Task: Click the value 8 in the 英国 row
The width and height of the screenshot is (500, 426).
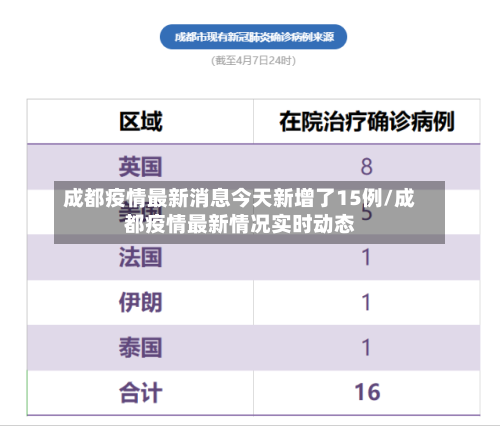Action: pos(367,167)
